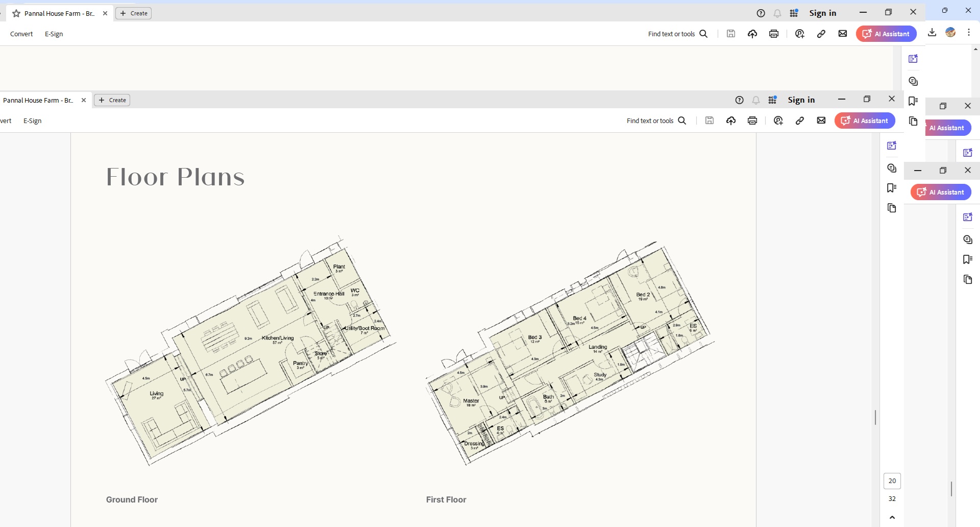Screen dimensions: 980x527
Task: Open AI Assistant in the front window
Action: 865,121
